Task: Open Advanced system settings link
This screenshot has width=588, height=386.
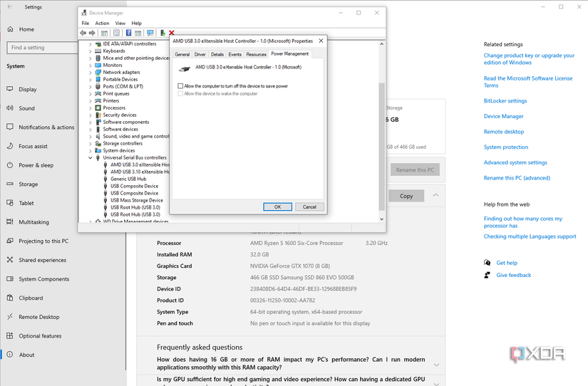Action: click(515, 162)
